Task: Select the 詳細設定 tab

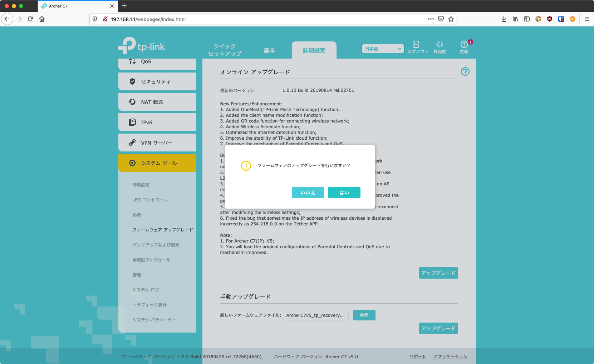Action: pos(314,50)
